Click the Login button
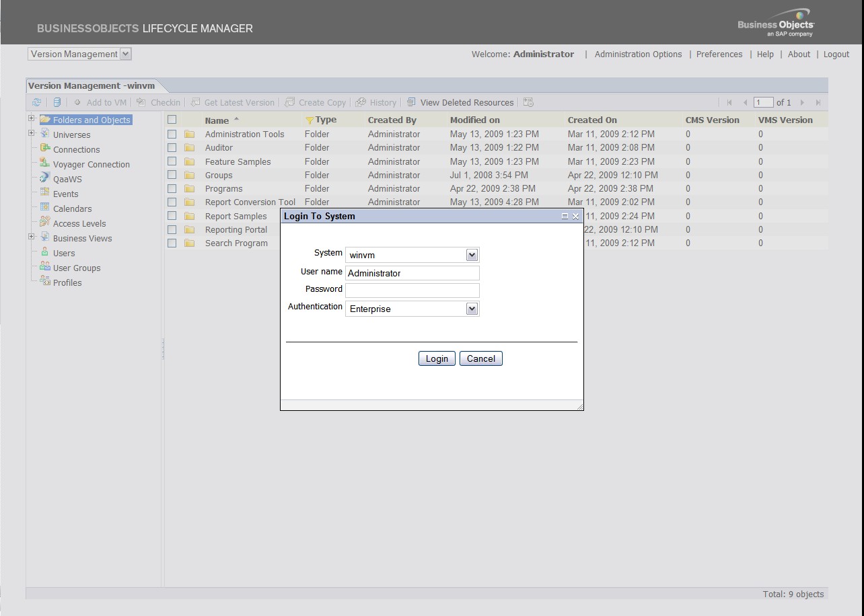Viewport: 864px width, 616px height. (437, 358)
